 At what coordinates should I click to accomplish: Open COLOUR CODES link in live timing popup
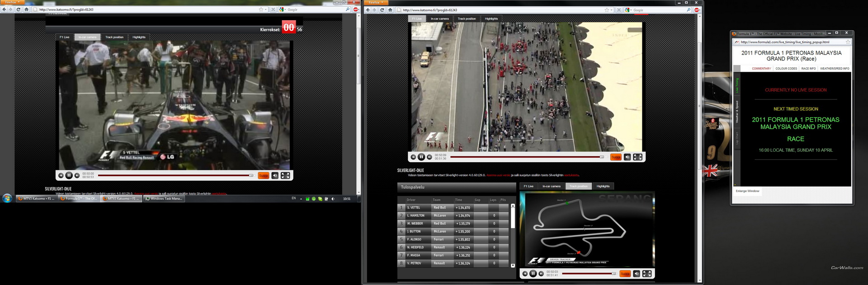[786, 69]
